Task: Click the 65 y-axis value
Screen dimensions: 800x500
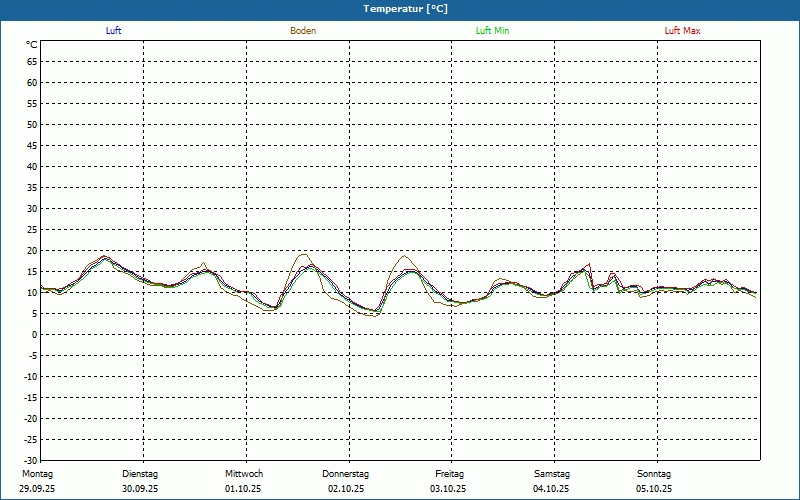Action: (x=32, y=62)
